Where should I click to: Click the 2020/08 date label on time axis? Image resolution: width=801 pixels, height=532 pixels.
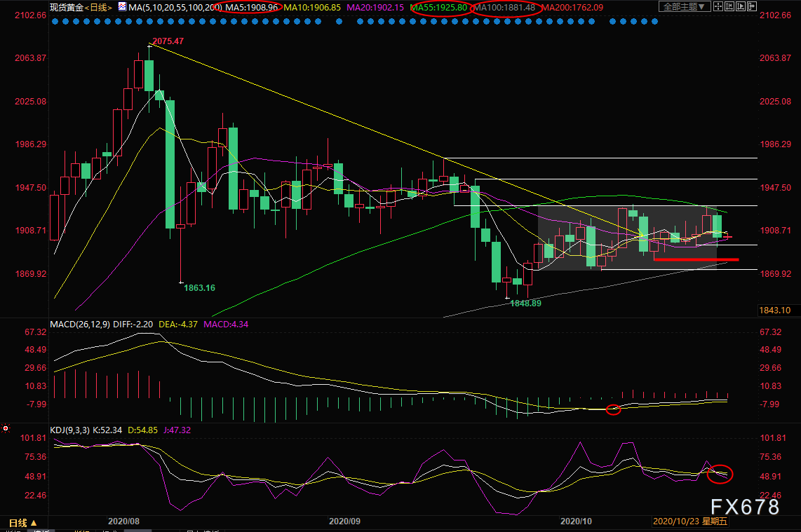[x=123, y=521]
